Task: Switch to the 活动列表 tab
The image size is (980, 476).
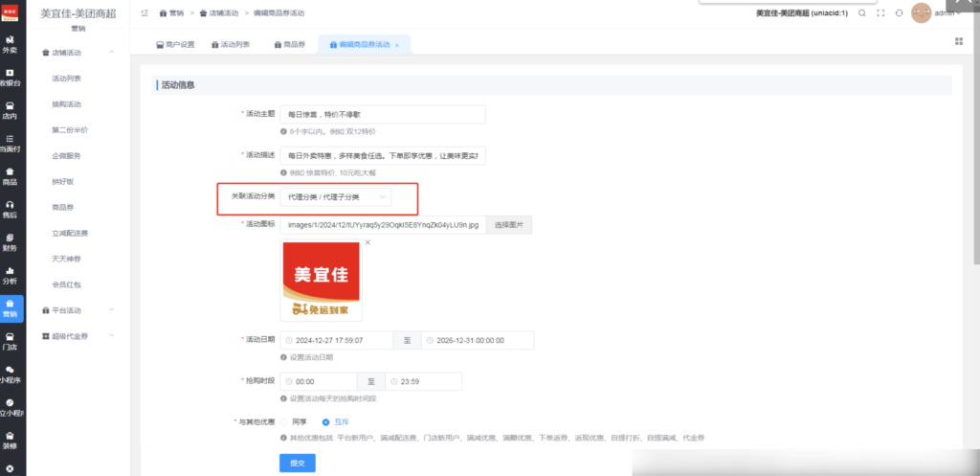Action: [x=231, y=44]
